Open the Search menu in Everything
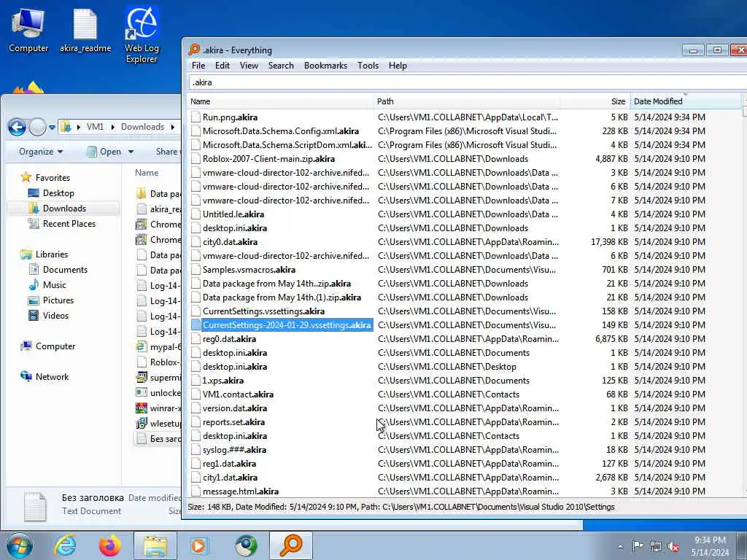The width and height of the screenshot is (747, 560). (281, 66)
